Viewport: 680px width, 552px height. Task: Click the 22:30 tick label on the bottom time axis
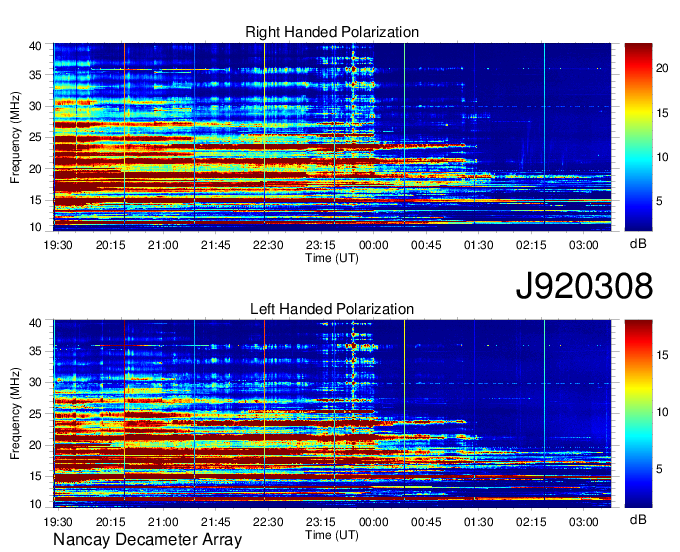pos(268,522)
